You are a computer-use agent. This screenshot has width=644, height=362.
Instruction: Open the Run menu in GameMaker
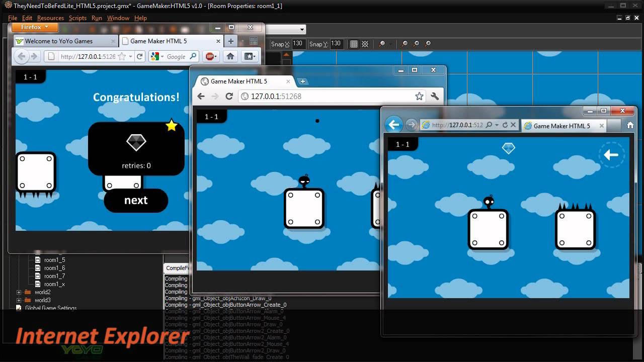click(97, 18)
